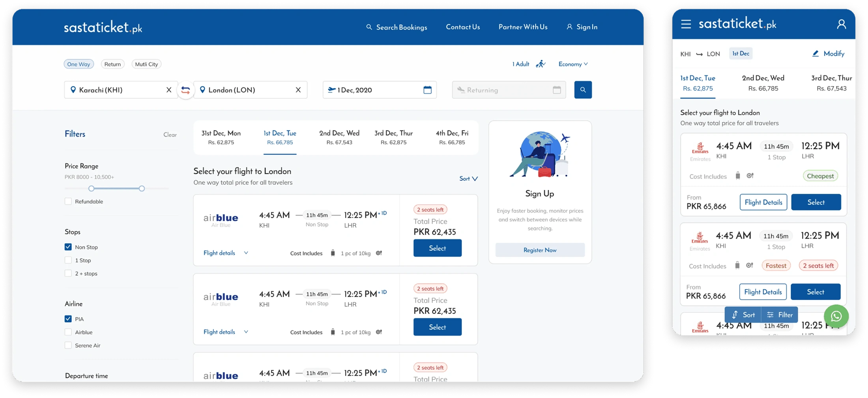Select the 3rd Dec, Thur desktop date tab
The width and height of the screenshot is (868, 398).
[x=393, y=137]
